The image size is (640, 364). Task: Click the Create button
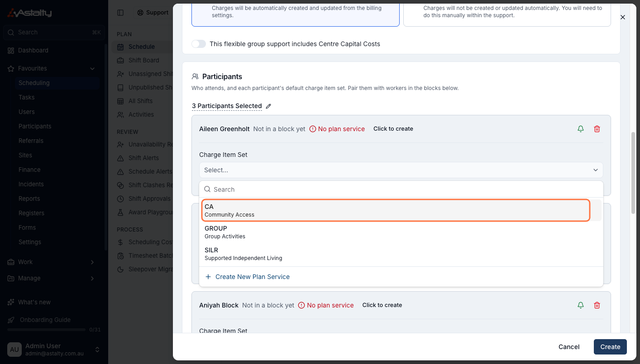pos(610,347)
